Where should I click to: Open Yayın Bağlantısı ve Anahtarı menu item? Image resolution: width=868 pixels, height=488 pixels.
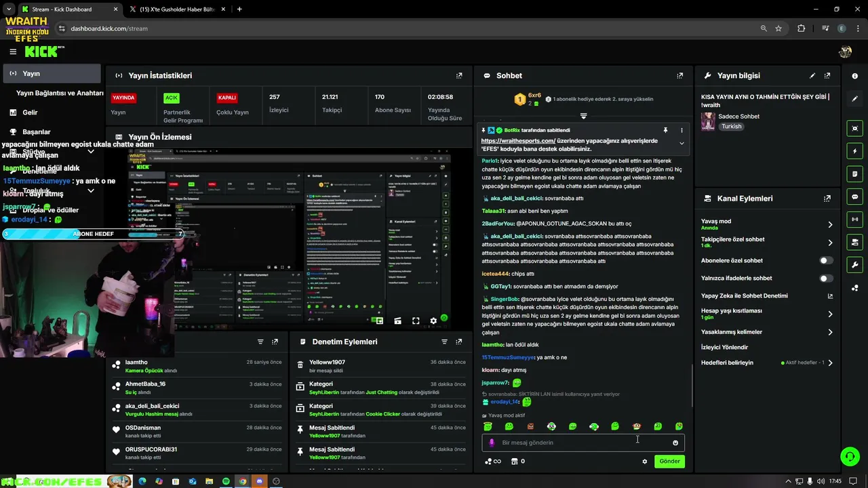60,93
